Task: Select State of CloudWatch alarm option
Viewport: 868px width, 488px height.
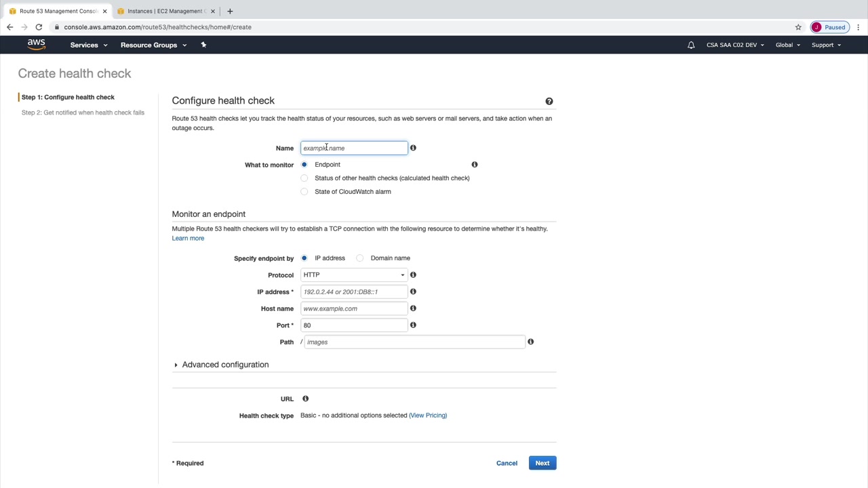Action: tap(304, 192)
